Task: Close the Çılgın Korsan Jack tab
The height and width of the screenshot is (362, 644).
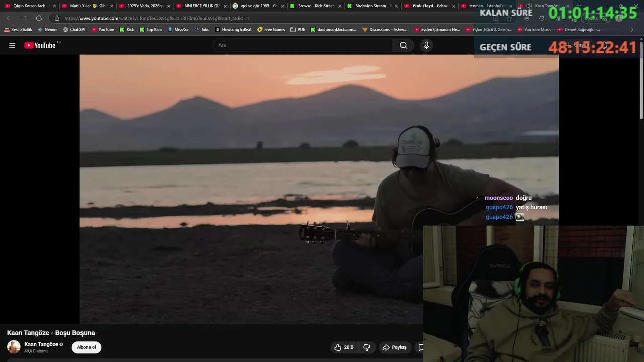Action: pos(54,6)
